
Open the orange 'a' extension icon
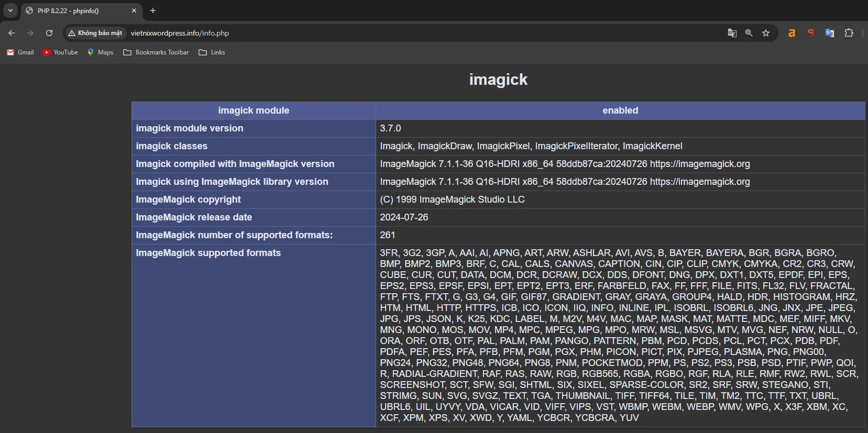pyautogui.click(x=792, y=33)
